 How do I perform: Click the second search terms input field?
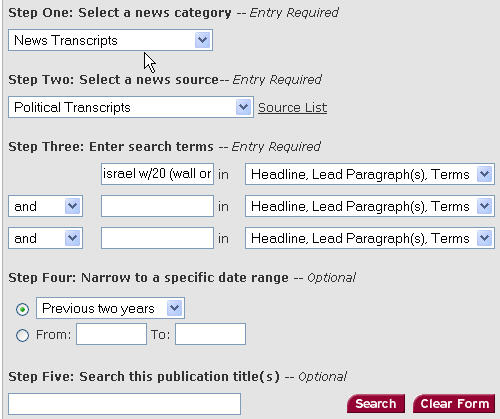pyautogui.click(x=157, y=206)
